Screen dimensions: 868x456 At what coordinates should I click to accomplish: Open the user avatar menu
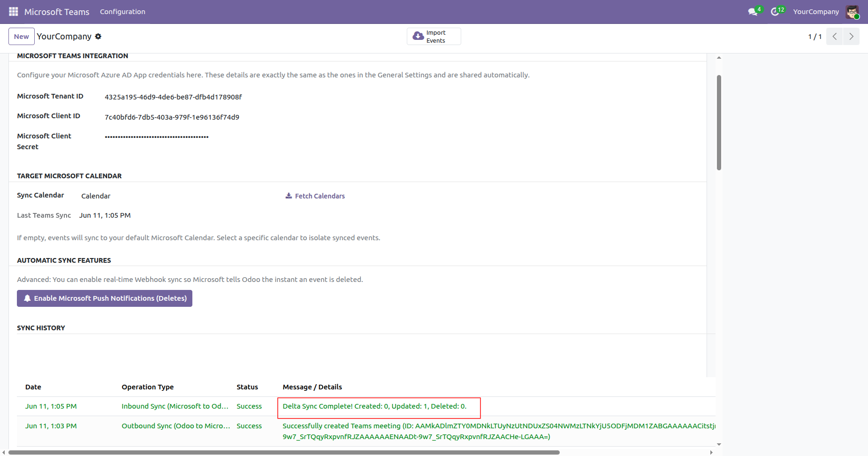[852, 12]
